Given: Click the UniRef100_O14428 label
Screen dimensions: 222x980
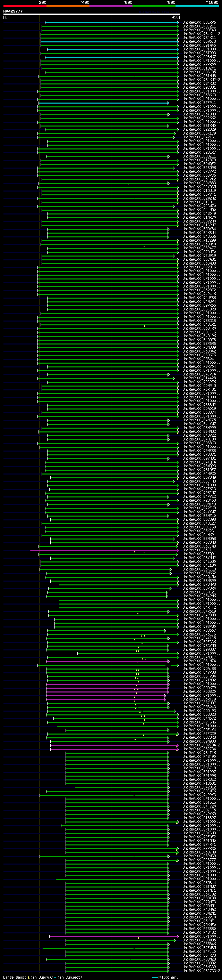Looking at the screenshot, I should 199,378.
